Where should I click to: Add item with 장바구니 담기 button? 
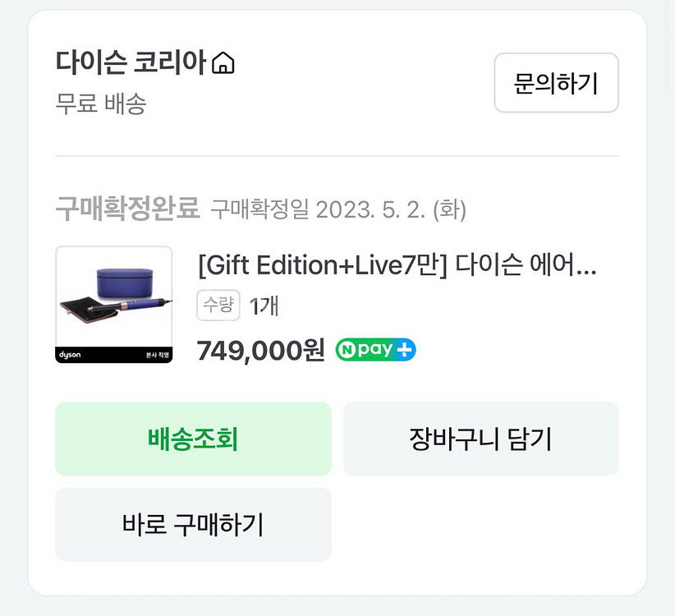click(480, 439)
